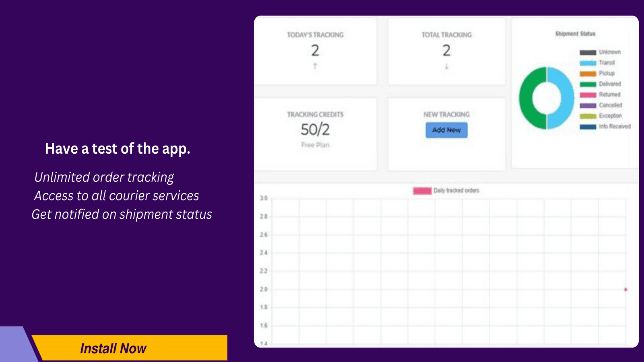Select the green Delivered legend swatch
Viewport: 644px width, 362px height.
pyautogui.click(x=588, y=84)
